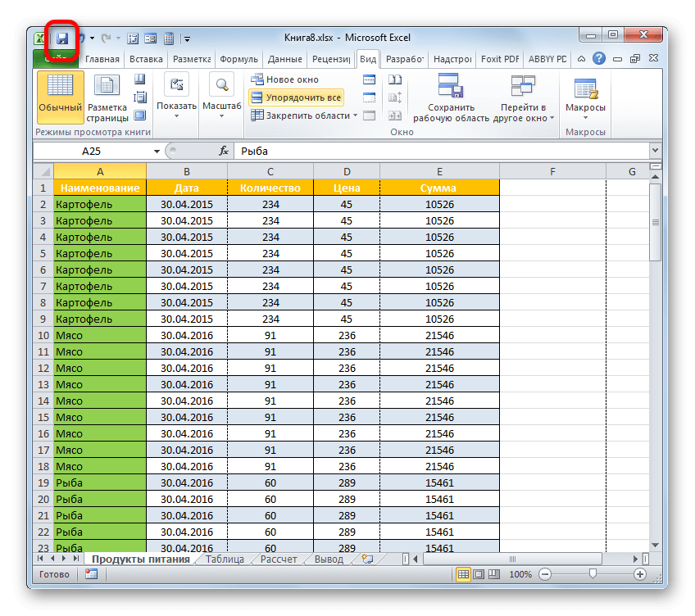Switch to the Рассчет sheet tab

(x=279, y=559)
